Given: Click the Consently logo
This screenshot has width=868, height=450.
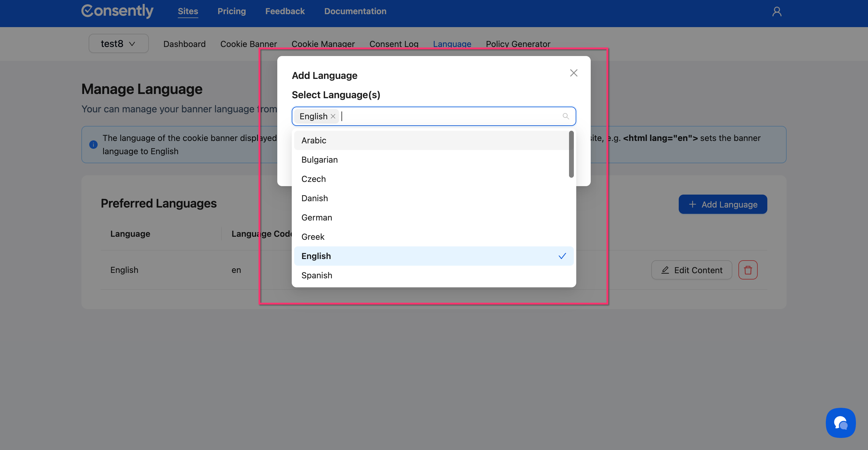Looking at the screenshot, I should [x=117, y=11].
